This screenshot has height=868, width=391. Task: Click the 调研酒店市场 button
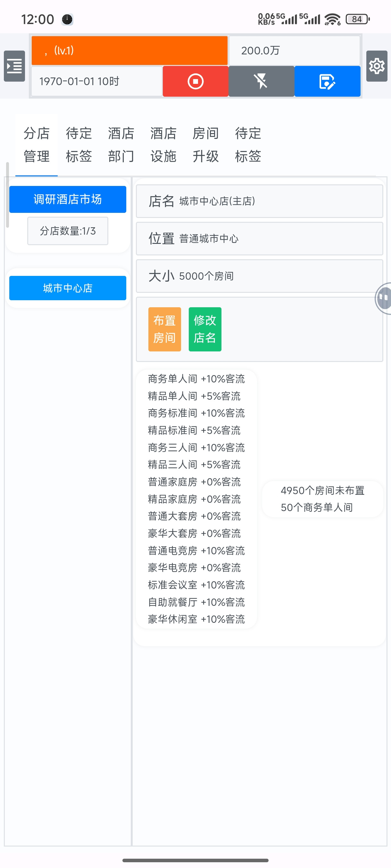[x=68, y=199]
